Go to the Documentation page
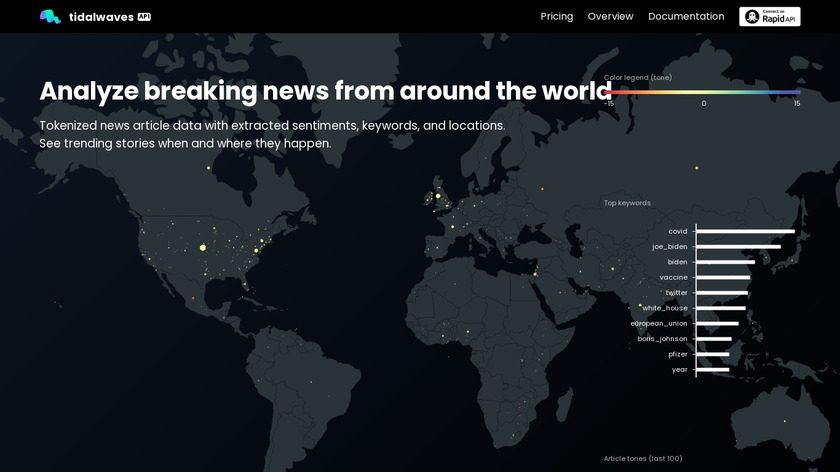The height and width of the screenshot is (472, 840). pos(686,17)
